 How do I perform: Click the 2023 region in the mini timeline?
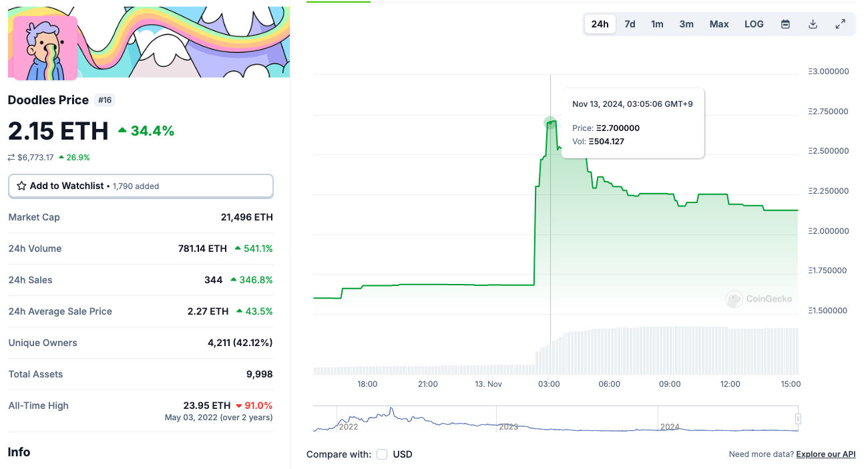(509, 426)
